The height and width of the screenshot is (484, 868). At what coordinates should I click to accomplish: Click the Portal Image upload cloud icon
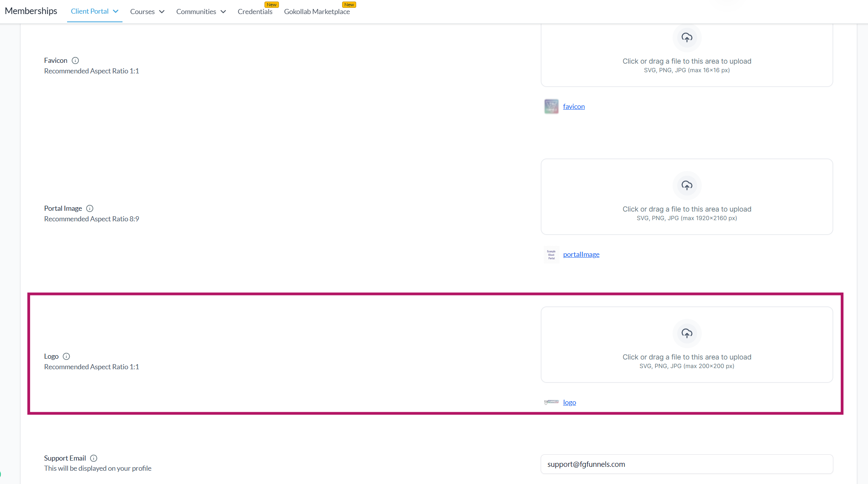(x=687, y=185)
